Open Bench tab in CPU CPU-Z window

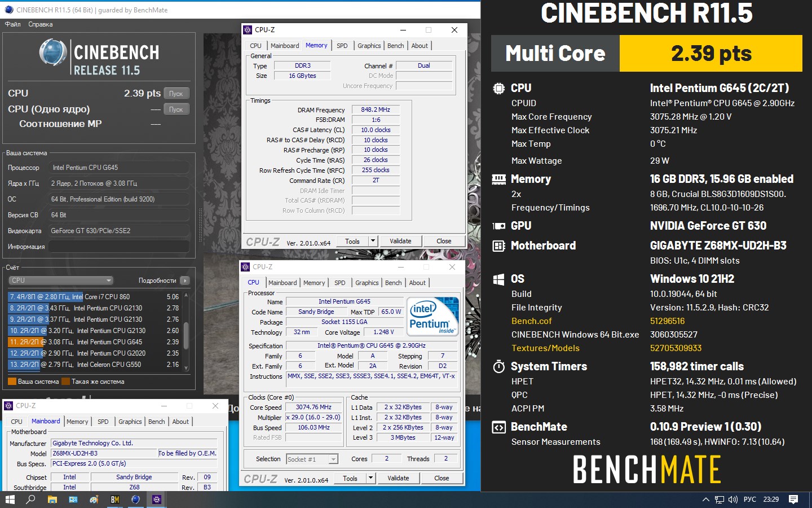click(394, 283)
